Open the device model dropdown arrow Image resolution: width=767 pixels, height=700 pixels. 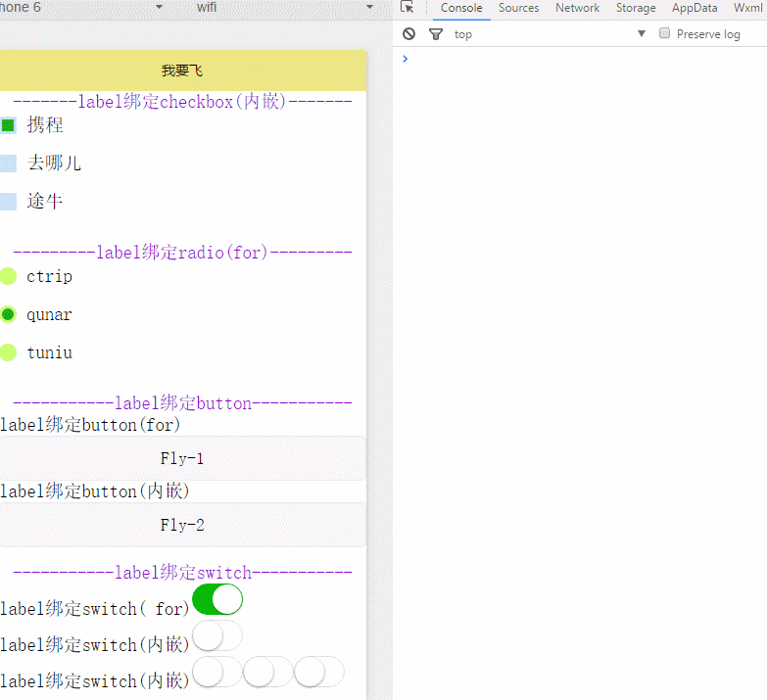160,8
